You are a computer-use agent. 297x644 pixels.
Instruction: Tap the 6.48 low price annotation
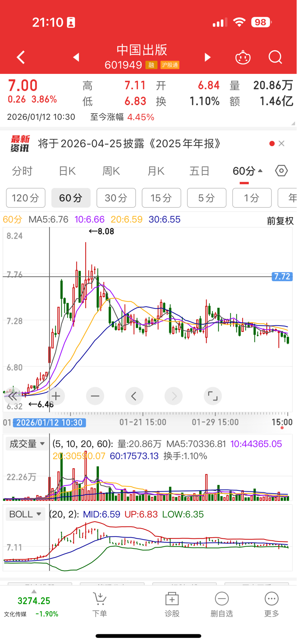(x=41, y=405)
